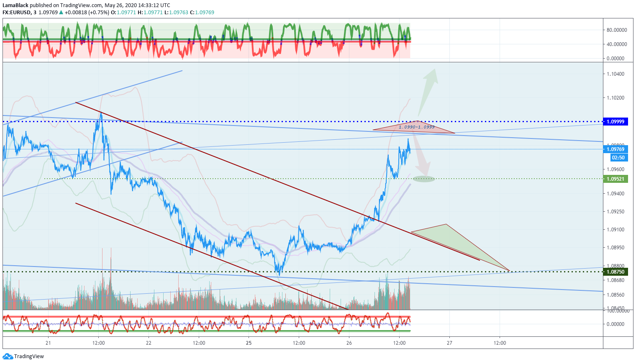Image resolution: width=636 pixels, height=364 pixels.
Task: Click the 1.08560 price axis label
Action: coord(615,295)
